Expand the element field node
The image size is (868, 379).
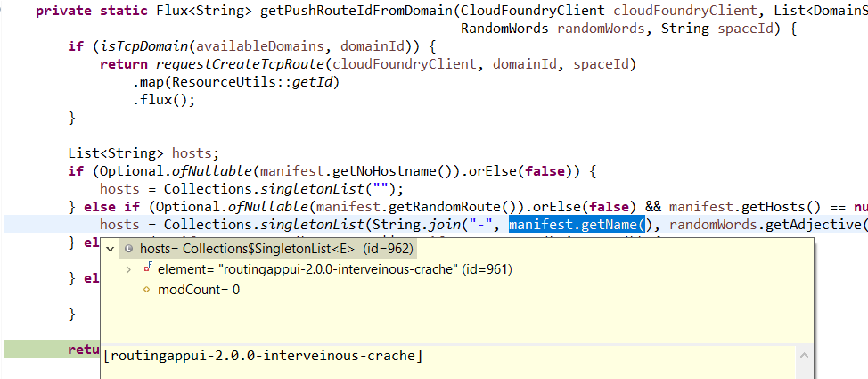point(128,270)
